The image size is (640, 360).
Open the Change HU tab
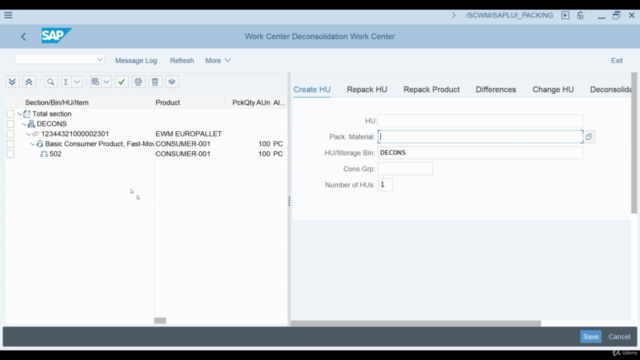coord(553,89)
